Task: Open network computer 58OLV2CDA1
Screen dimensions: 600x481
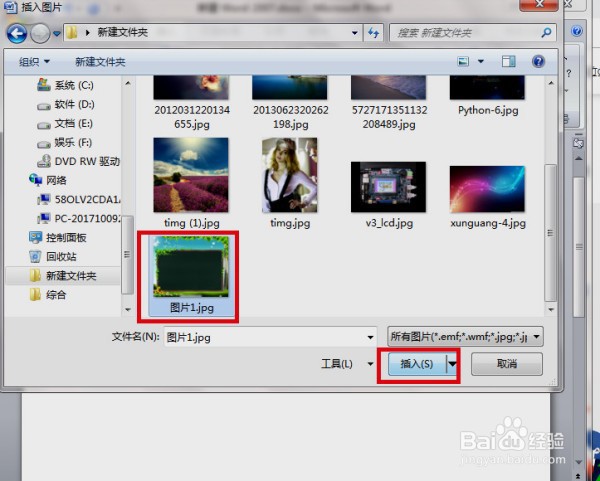Action: (79, 199)
